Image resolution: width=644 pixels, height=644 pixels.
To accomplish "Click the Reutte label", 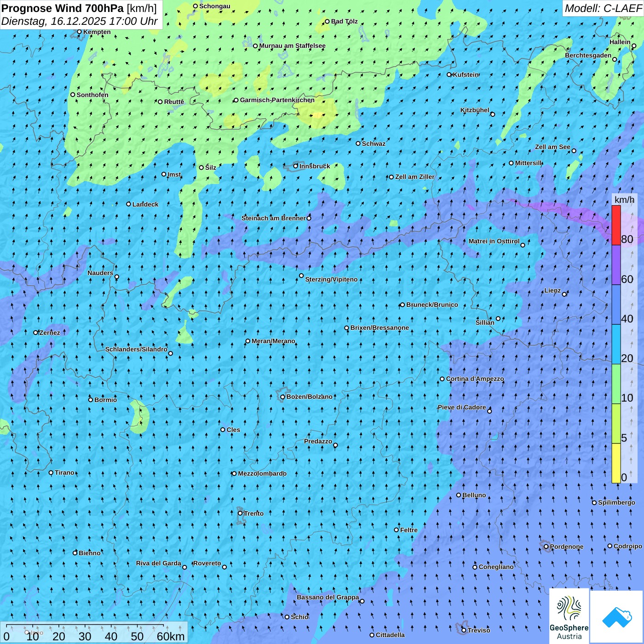I will tap(174, 102).
